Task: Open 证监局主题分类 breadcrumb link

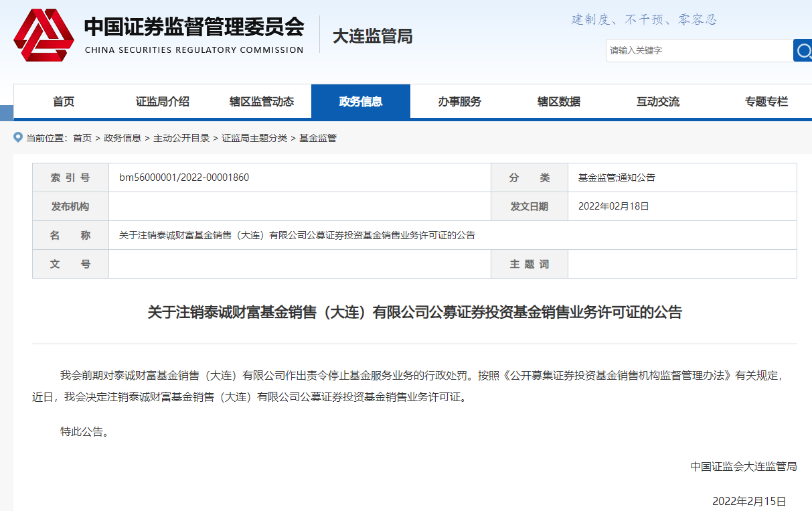Action: [x=254, y=138]
